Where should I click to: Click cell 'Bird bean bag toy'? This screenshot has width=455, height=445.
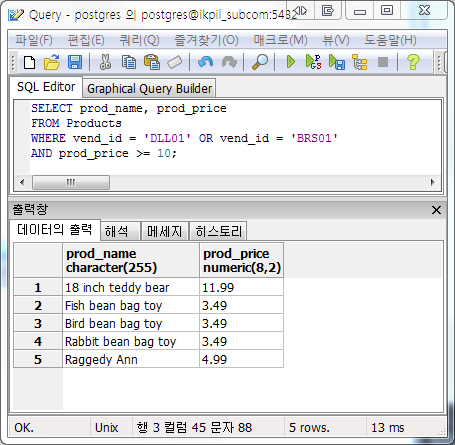pos(131,323)
